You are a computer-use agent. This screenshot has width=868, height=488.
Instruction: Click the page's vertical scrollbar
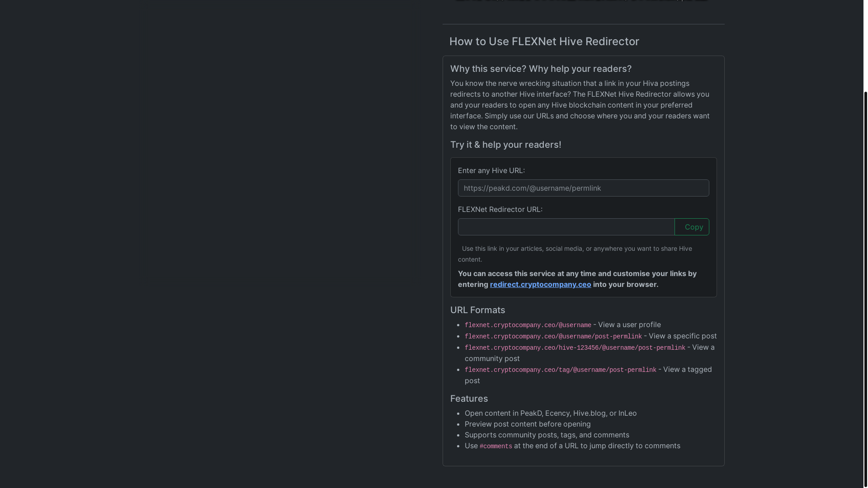coord(865,289)
